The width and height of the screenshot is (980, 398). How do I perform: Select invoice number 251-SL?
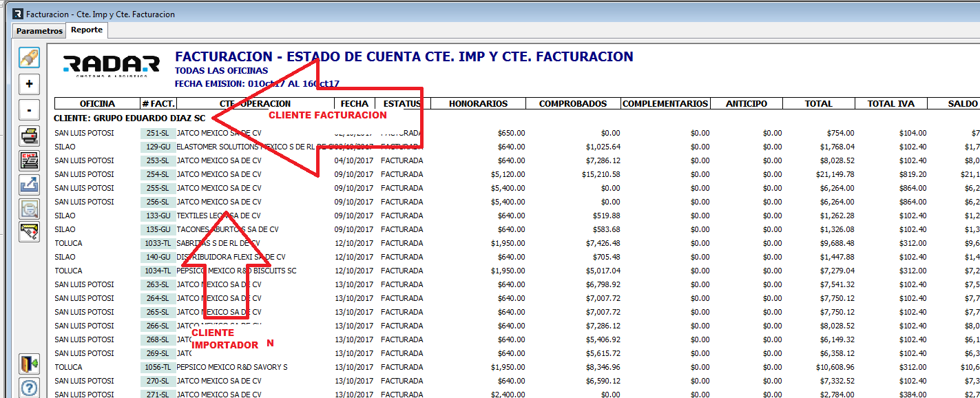pyautogui.click(x=158, y=133)
